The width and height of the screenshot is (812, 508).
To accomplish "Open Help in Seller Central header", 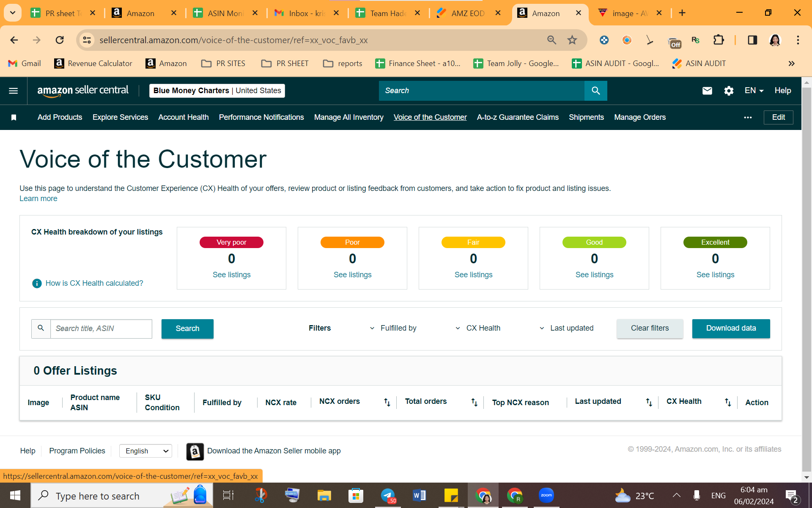I will tap(783, 91).
